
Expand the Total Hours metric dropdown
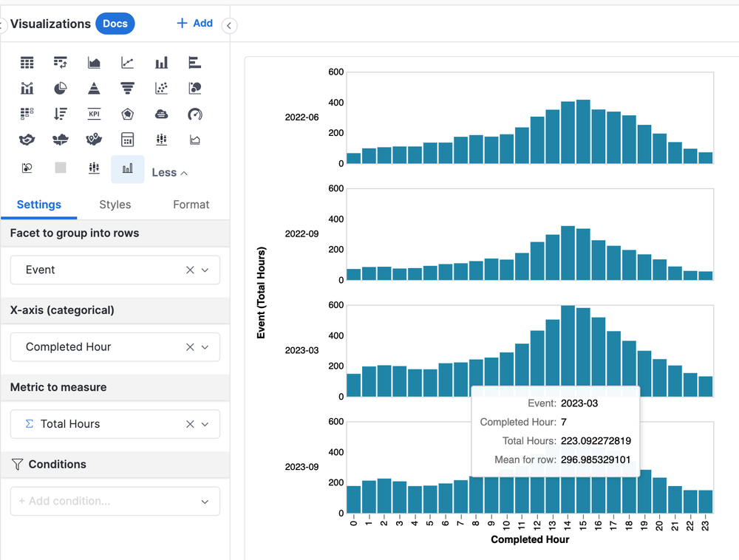(x=205, y=424)
